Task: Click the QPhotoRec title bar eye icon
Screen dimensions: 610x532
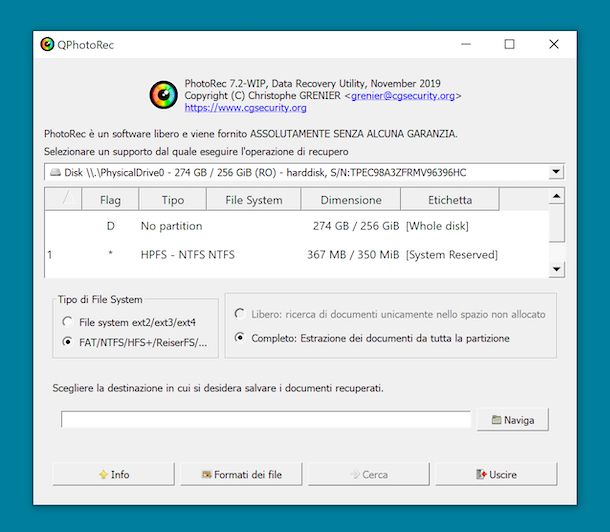Action: pos(47,44)
